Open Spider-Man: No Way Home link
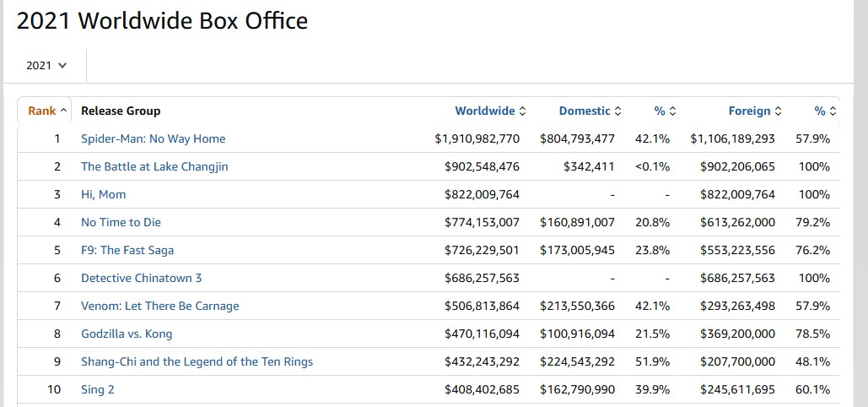 (153, 138)
